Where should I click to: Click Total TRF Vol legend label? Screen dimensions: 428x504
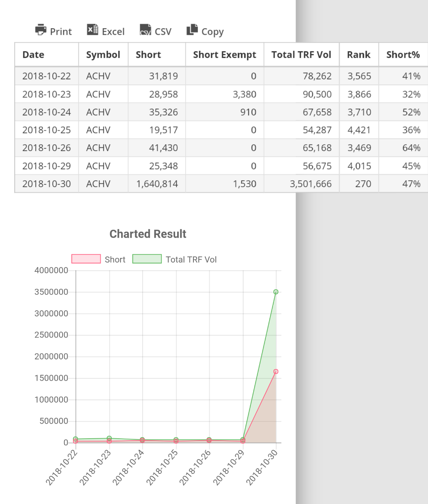[191, 260]
